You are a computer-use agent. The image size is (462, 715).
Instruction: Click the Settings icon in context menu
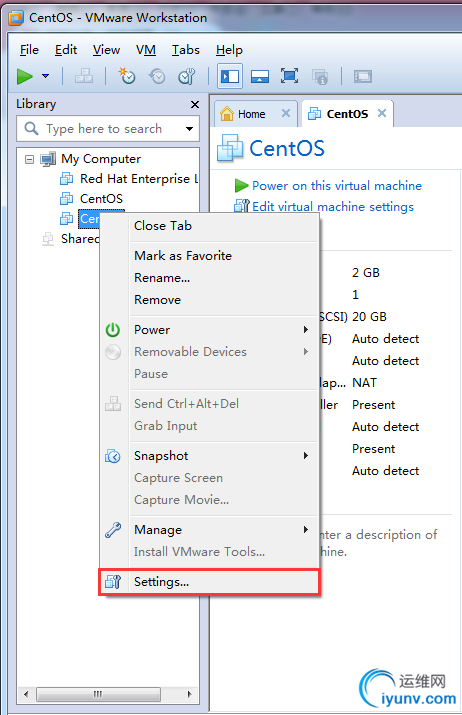pos(113,582)
